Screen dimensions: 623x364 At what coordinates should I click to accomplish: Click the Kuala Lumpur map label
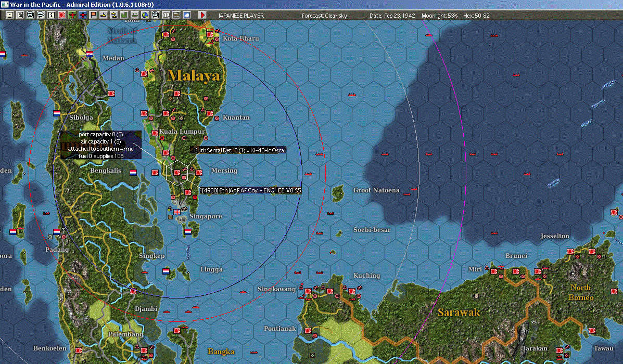[182, 132]
